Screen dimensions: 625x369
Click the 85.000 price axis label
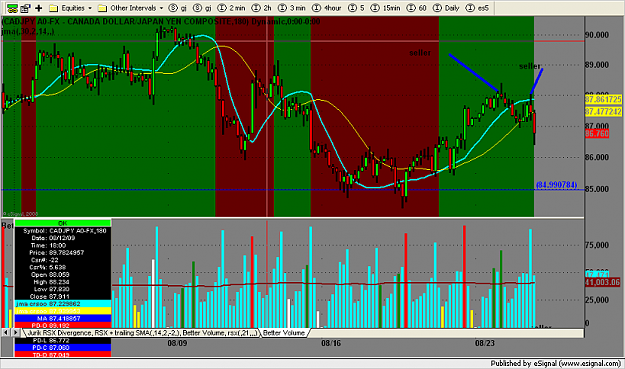tap(597, 189)
